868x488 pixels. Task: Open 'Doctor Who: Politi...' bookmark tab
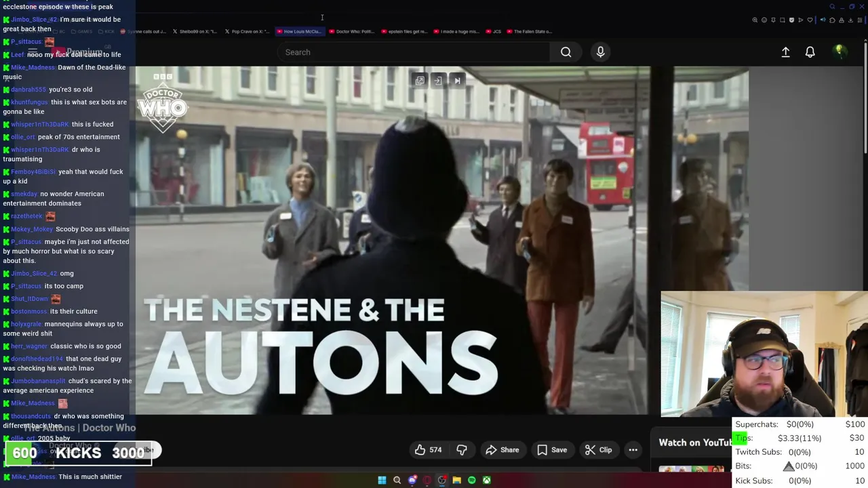[351, 31]
